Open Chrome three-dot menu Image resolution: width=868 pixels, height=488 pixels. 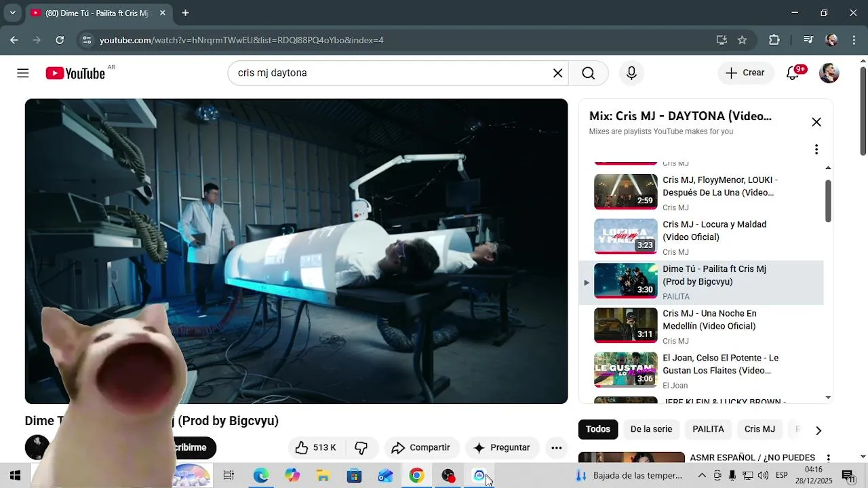pyautogui.click(x=853, y=40)
